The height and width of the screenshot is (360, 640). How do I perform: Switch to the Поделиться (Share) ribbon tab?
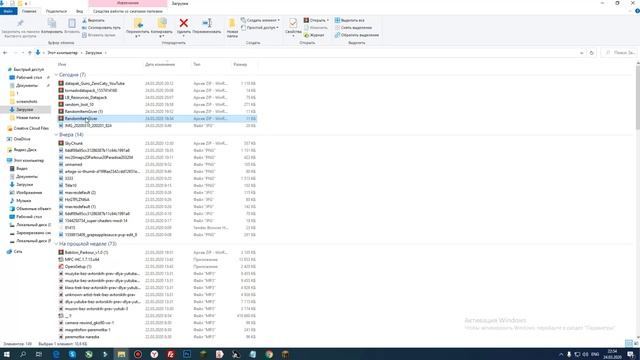(56, 11)
